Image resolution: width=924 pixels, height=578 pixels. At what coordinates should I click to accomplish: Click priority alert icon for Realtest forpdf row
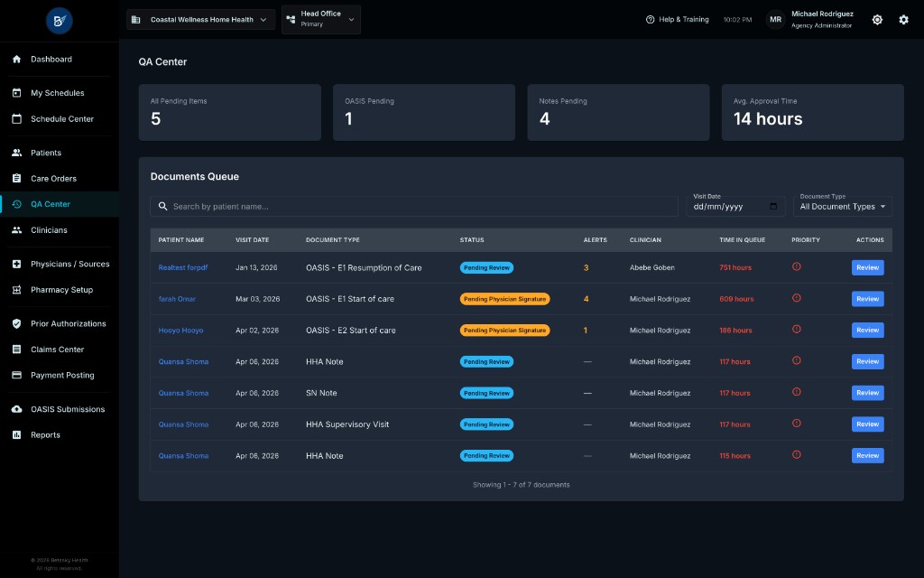[796, 266]
